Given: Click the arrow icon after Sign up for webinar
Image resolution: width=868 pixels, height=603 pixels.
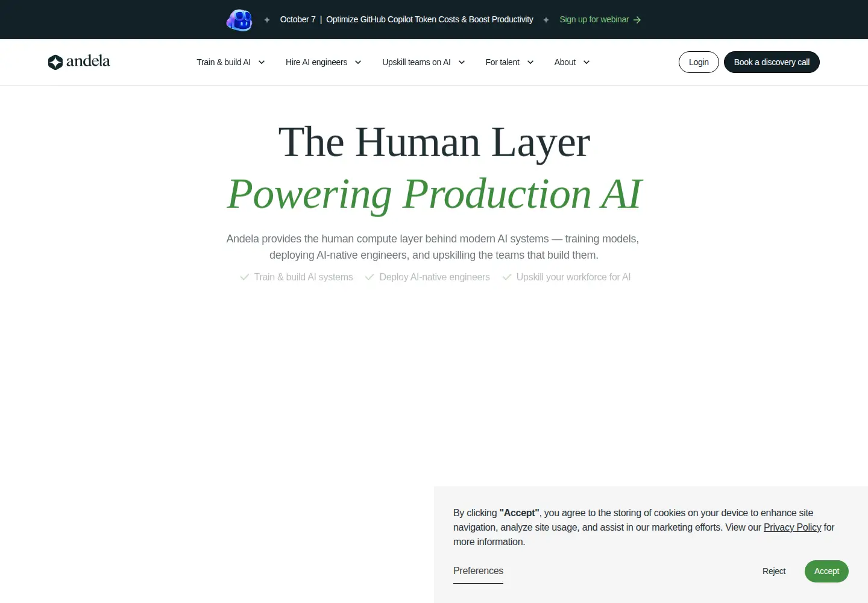Looking at the screenshot, I should (x=637, y=20).
